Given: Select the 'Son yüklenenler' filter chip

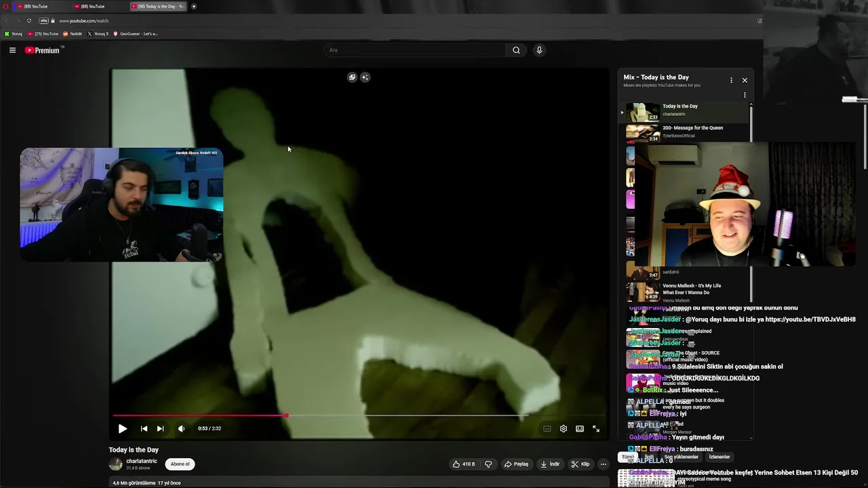Looking at the screenshot, I should point(681,457).
